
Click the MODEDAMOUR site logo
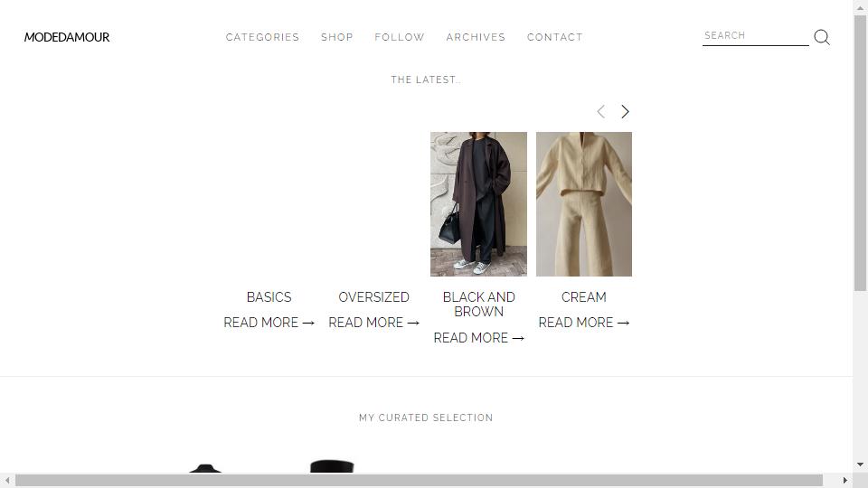(67, 37)
